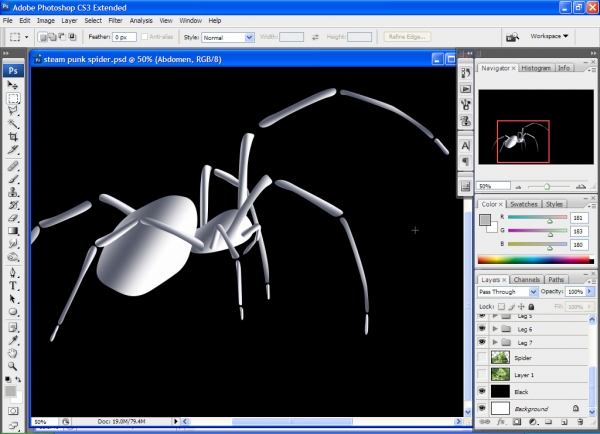Select the Polygonal Lasso tool
This screenshot has height=434, width=600.
(13, 111)
